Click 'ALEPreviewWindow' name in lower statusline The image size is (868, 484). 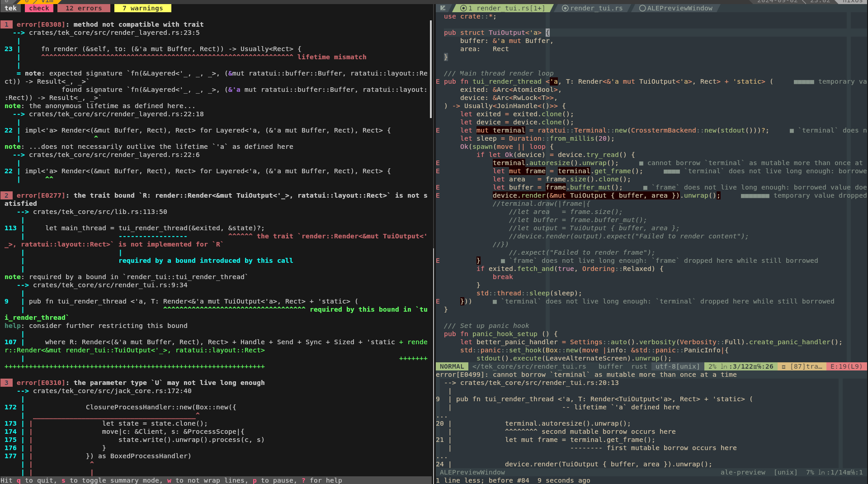pos(472,472)
